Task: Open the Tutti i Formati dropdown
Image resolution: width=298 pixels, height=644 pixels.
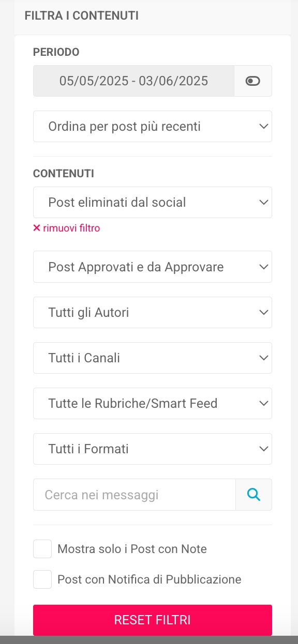Action: pos(153,449)
